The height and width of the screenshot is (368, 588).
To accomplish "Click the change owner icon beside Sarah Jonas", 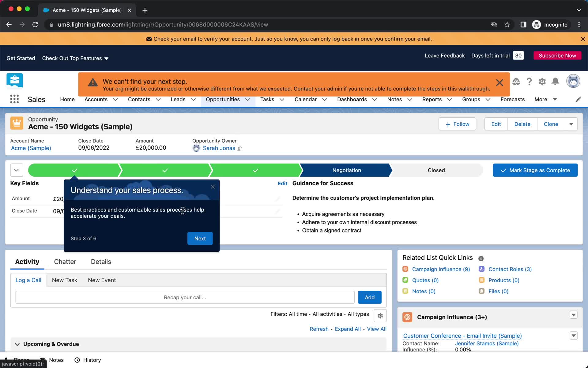I will click(x=239, y=148).
